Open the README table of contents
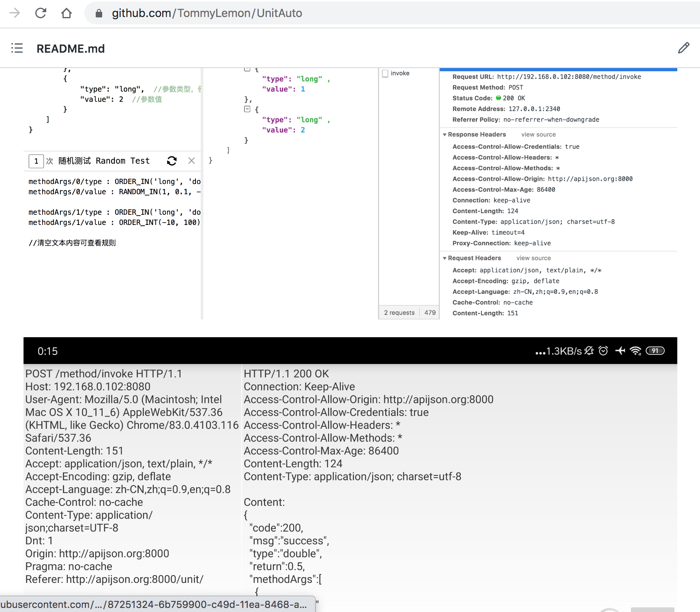 coord(17,48)
